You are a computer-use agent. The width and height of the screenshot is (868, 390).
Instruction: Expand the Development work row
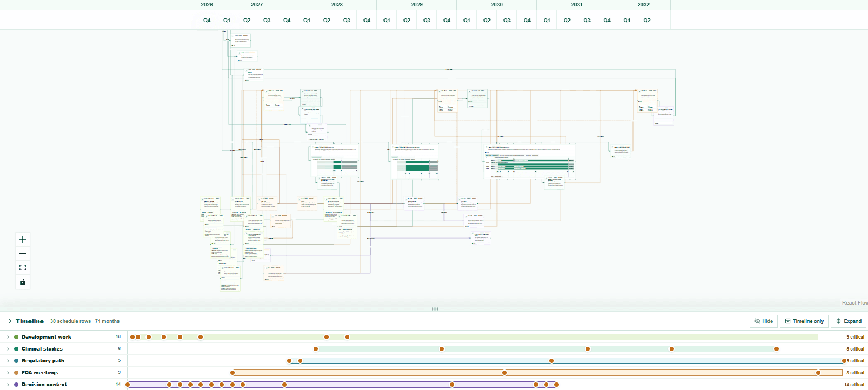click(x=8, y=337)
